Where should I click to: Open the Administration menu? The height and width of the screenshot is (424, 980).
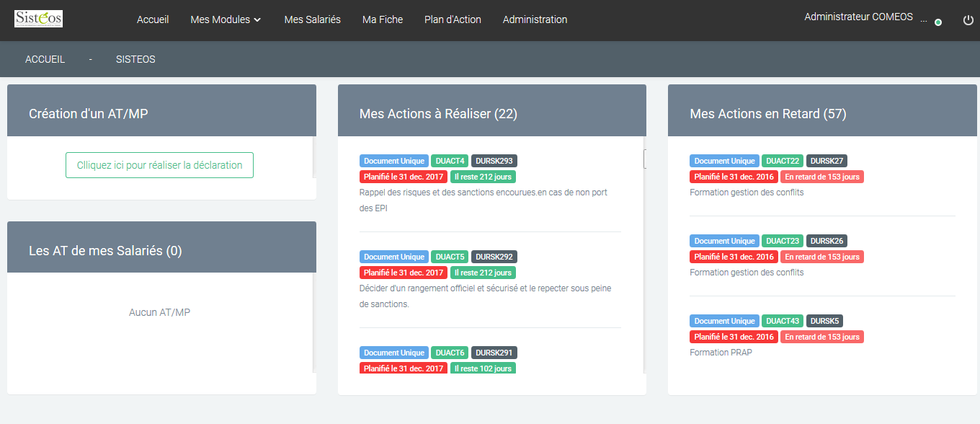tap(535, 19)
